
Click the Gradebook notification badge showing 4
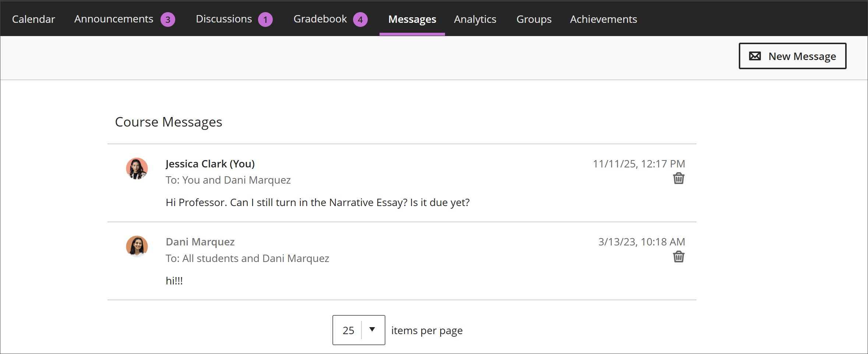tap(360, 19)
